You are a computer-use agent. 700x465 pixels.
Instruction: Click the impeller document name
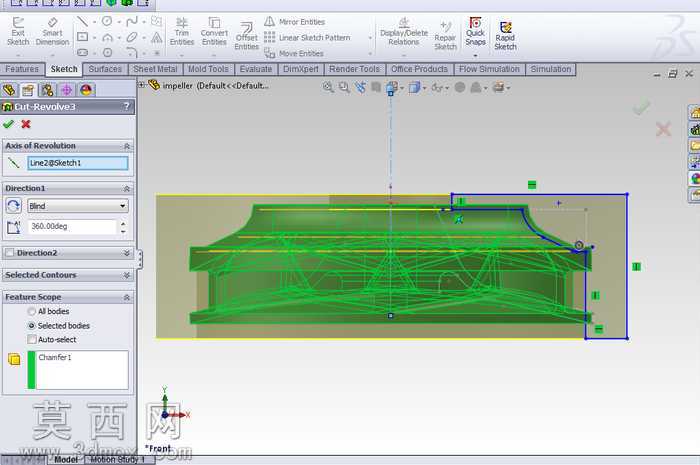click(215, 86)
